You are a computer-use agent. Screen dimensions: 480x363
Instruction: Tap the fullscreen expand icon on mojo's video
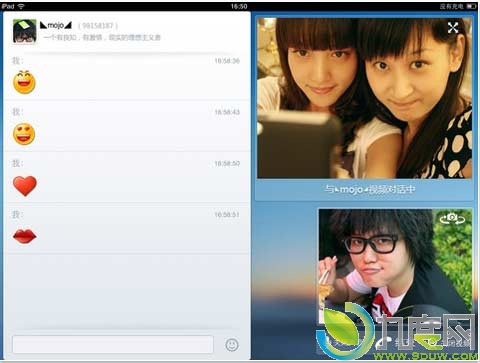[x=453, y=28]
